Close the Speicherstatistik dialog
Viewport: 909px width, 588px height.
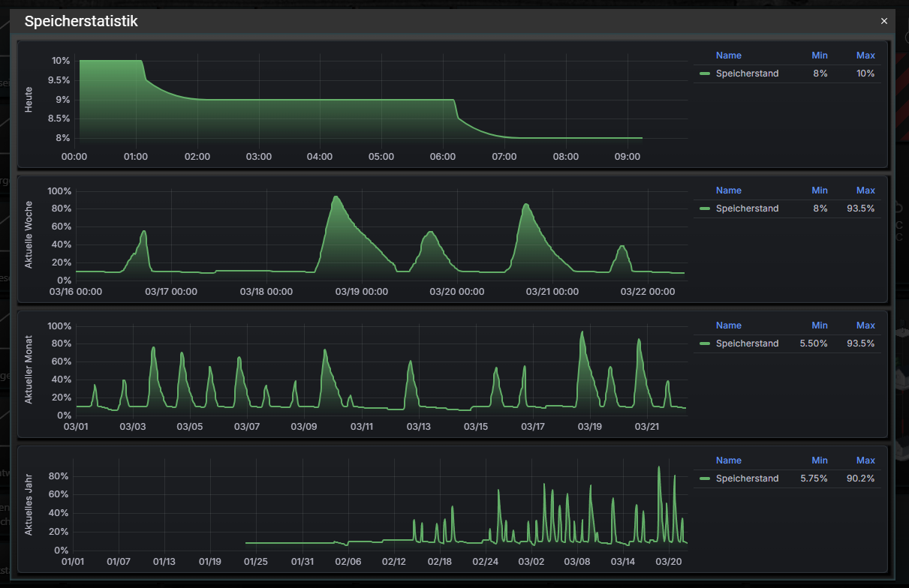[x=883, y=21]
